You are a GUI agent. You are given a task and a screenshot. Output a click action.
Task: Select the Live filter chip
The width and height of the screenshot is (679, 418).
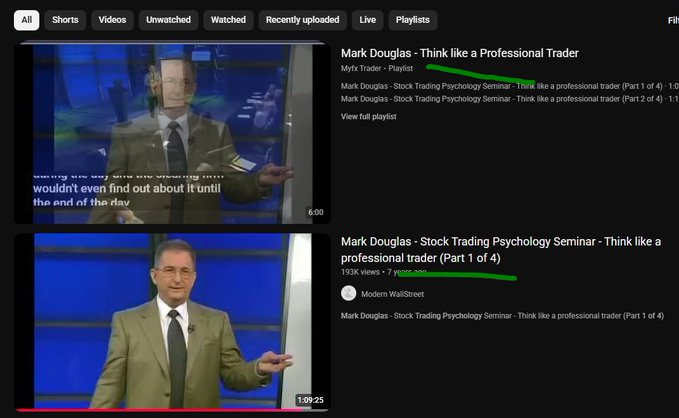(x=368, y=20)
